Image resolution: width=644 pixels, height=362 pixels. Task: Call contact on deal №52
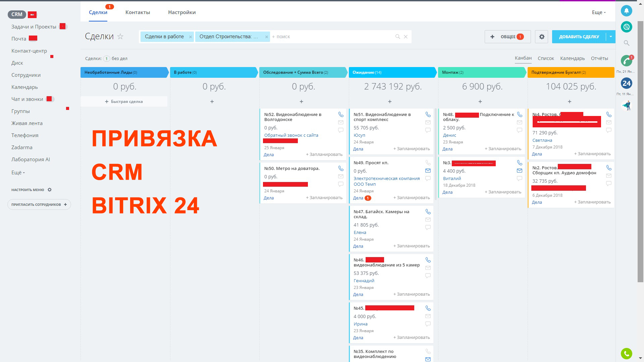(341, 115)
